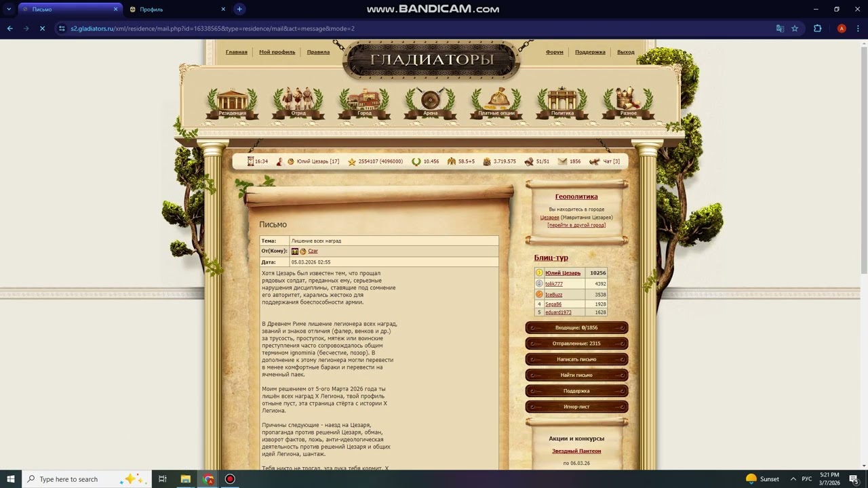Open Chrome three-dot menu
Screen dimensions: 868x488
tap(858, 28)
